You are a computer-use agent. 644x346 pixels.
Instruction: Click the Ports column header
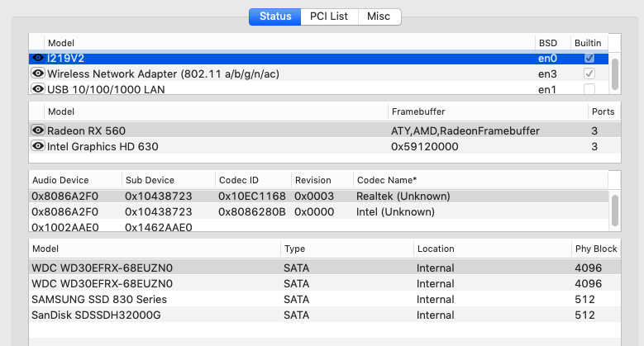(603, 111)
